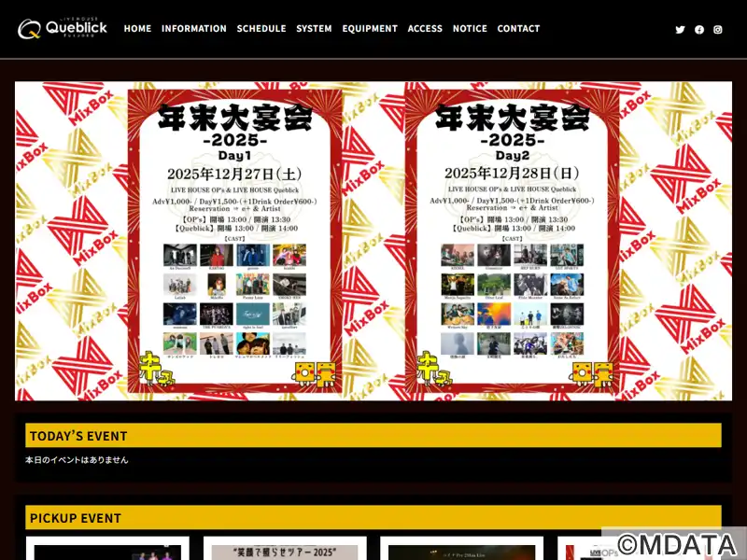747x560 pixels.
Task: Click ACCESS in the top navigation
Action: (425, 29)
